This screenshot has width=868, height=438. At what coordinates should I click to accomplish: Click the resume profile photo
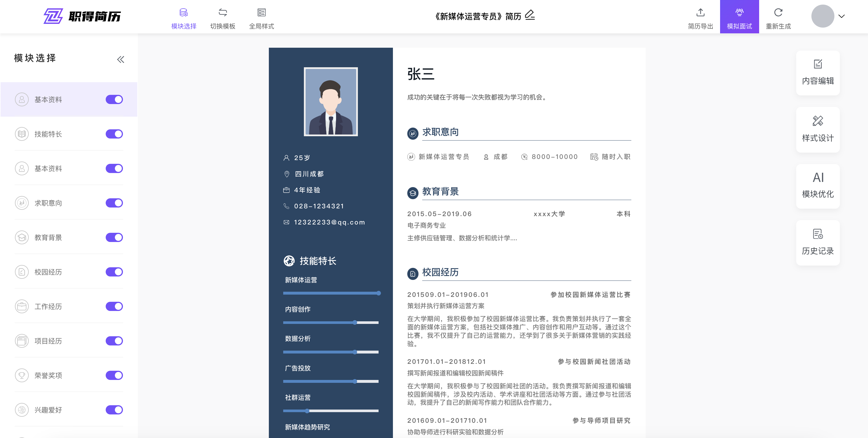(331, 101)
